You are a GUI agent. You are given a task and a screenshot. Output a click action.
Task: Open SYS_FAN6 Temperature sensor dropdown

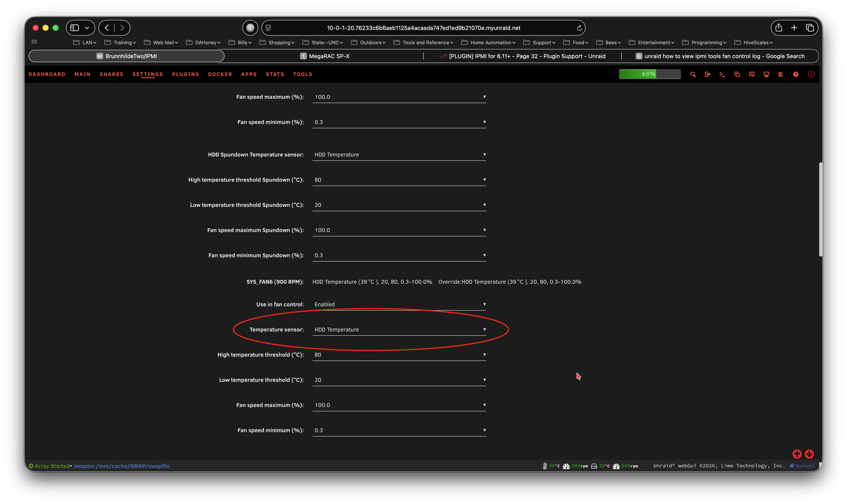click(399, 330)
